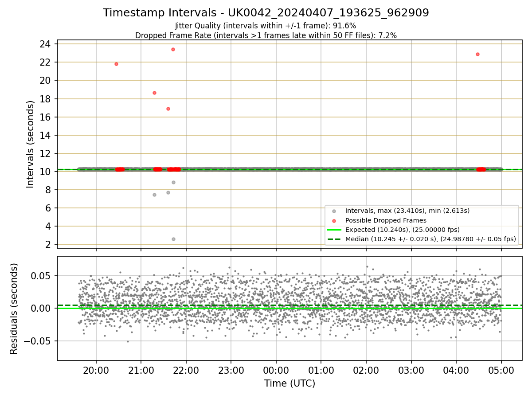Click the gray minimum interval point near 2.6 seconds

(x=173, y=239)
